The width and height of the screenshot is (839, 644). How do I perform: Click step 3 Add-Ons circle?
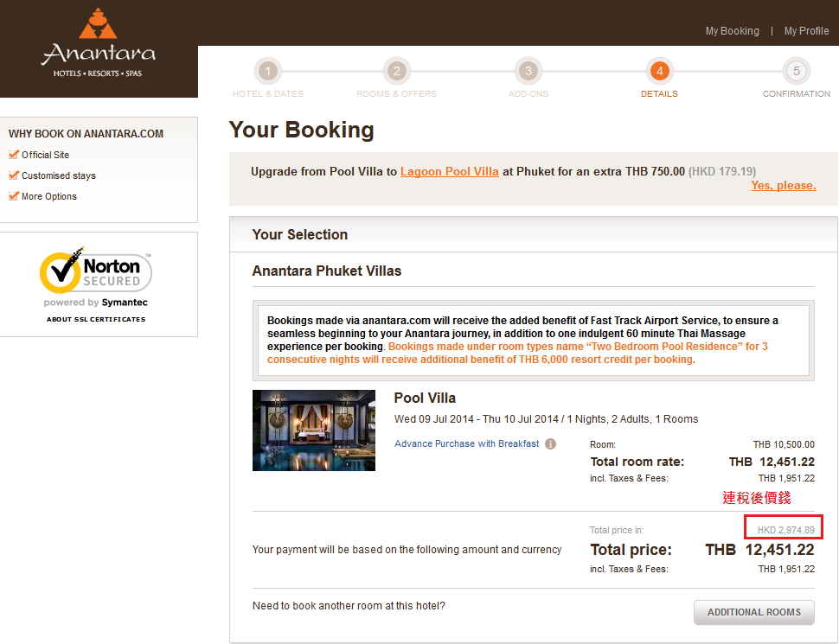click(x=528, y=71)
